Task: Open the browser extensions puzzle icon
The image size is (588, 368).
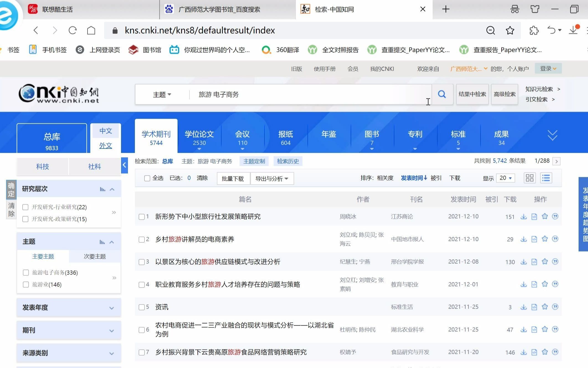Action: [x=534, y=30]
